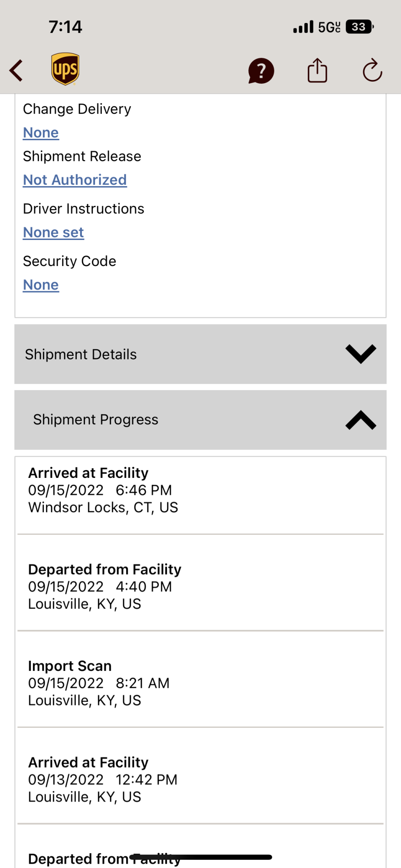Tap the battery indicator in status bar
Viewport: 401px width, 868px height.
click(359, 27)
